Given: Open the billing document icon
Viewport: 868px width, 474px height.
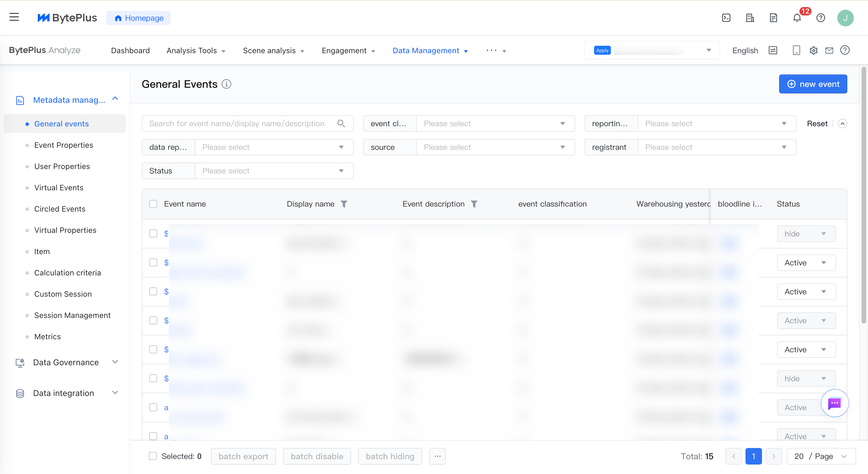Looking at the screenshot, I should 773,18.
